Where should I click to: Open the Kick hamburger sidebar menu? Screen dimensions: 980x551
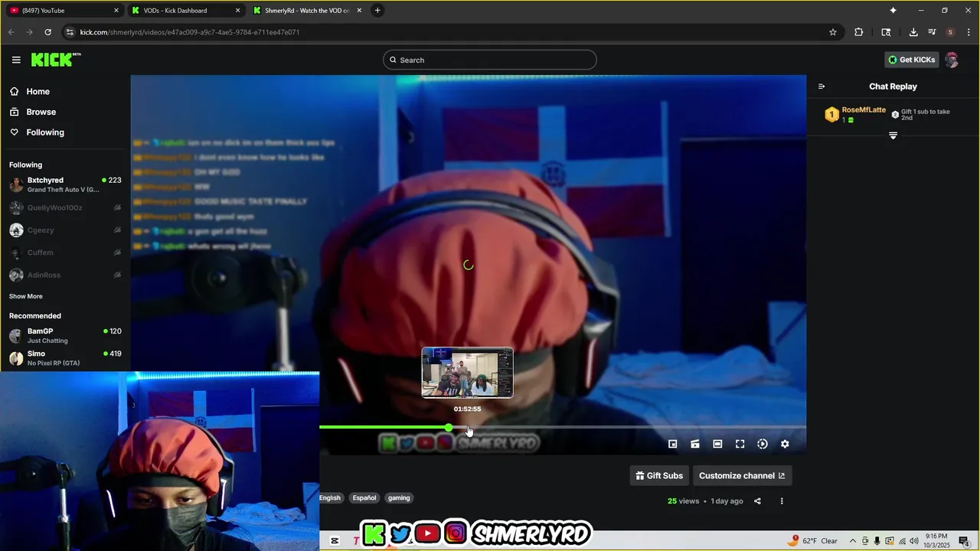click(x=16, y=60)
